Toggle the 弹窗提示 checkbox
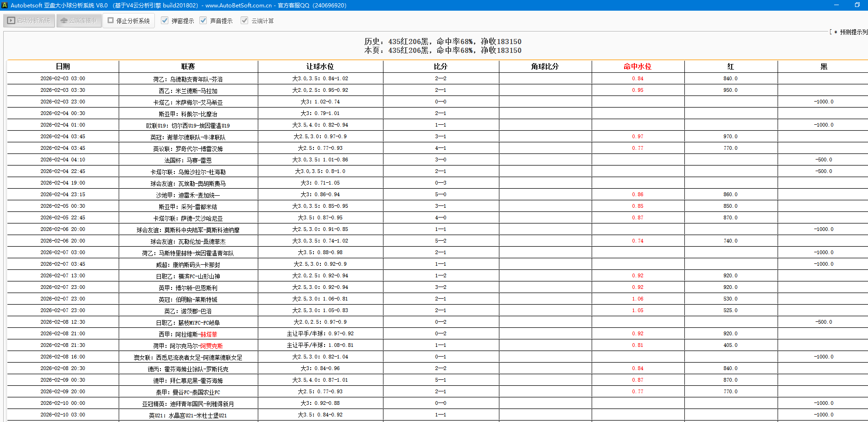 click(x=165, y=21)
